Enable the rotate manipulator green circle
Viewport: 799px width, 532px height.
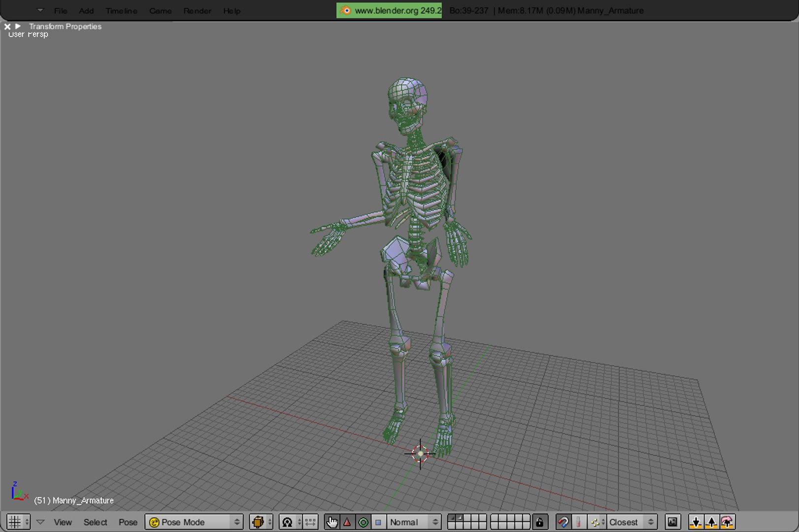click(x=363, y=522)
